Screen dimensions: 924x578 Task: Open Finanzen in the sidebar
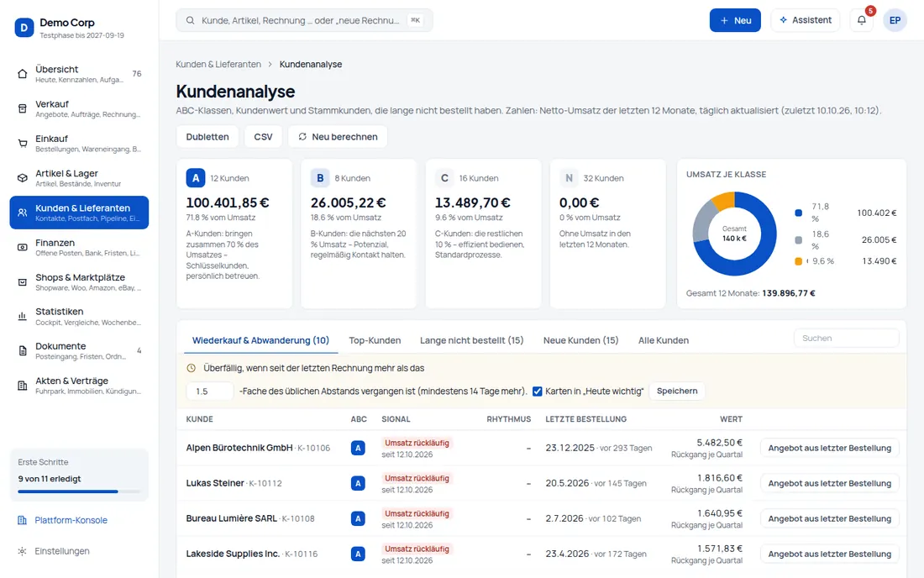click(79, 248)
